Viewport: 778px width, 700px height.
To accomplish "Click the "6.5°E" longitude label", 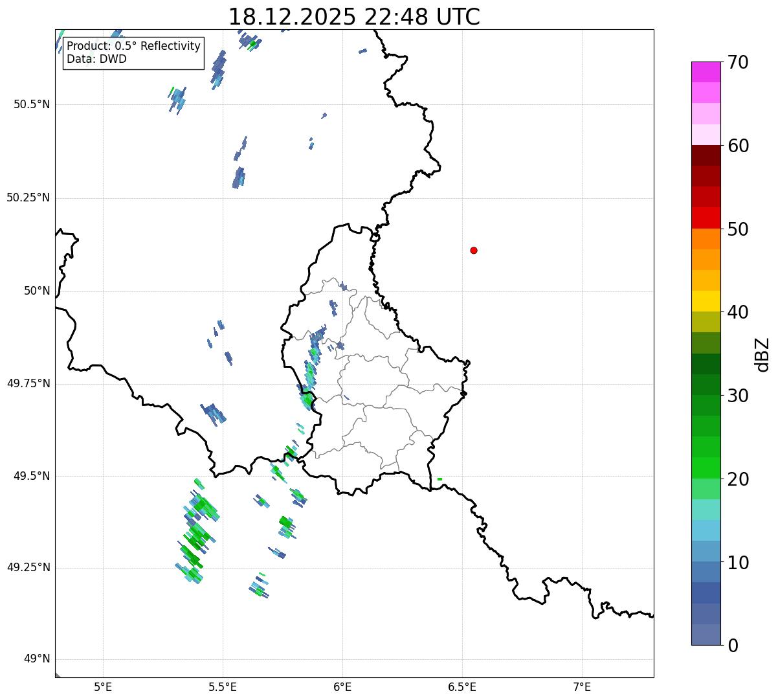I will (462, 686).
